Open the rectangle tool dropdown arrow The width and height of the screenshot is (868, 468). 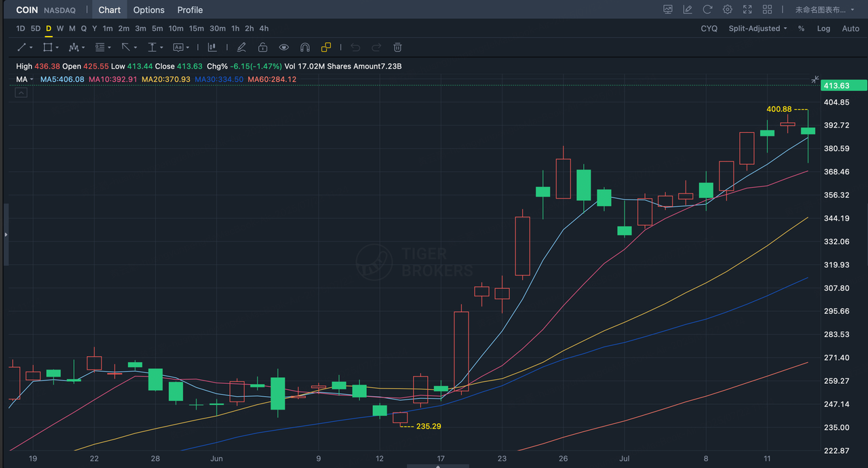57,47
